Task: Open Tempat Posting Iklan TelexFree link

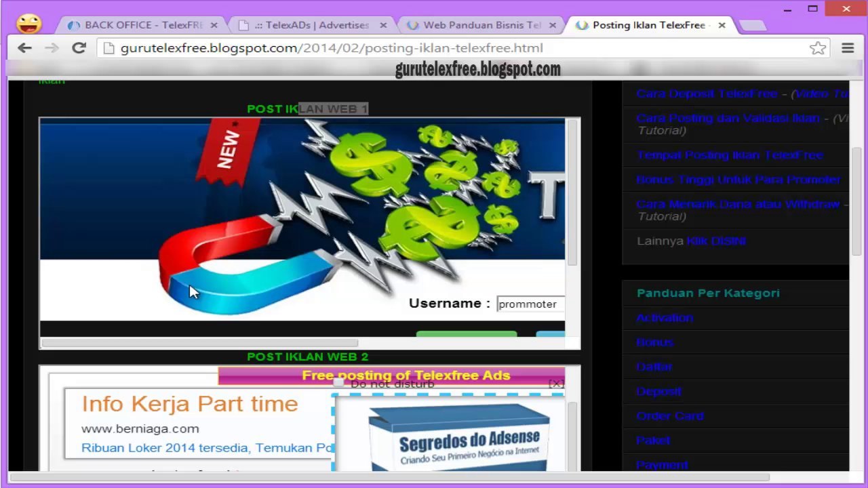Action: pos(730,155)
